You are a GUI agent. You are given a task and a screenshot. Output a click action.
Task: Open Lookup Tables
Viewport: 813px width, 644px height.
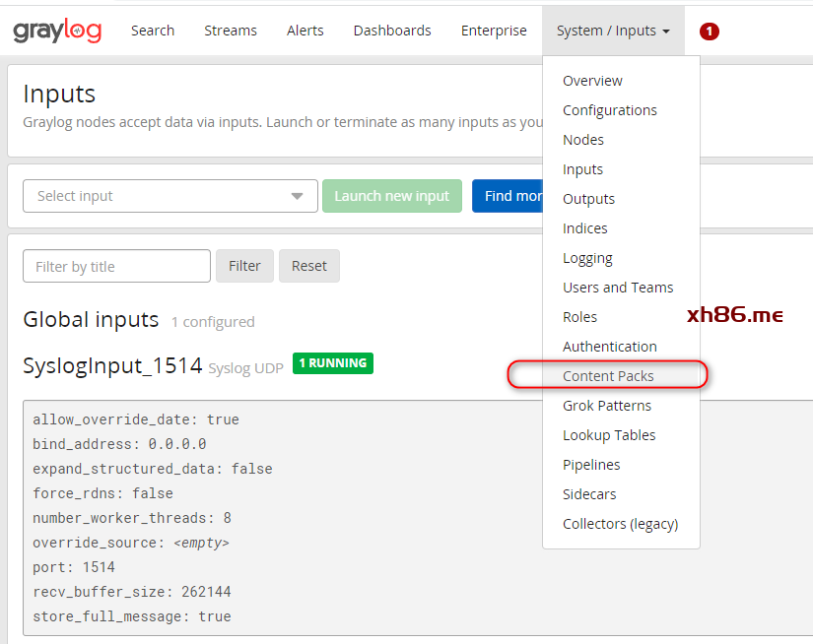pos(609,435)
